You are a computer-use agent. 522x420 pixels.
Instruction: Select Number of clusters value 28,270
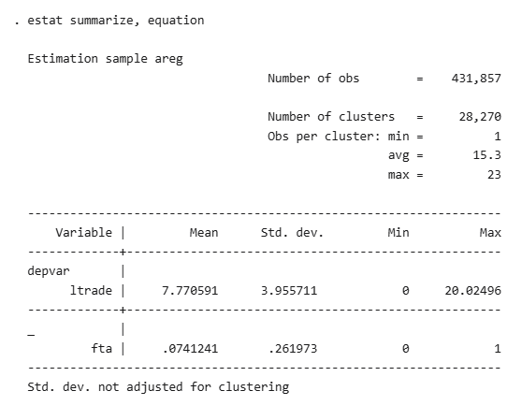[480, 117]
